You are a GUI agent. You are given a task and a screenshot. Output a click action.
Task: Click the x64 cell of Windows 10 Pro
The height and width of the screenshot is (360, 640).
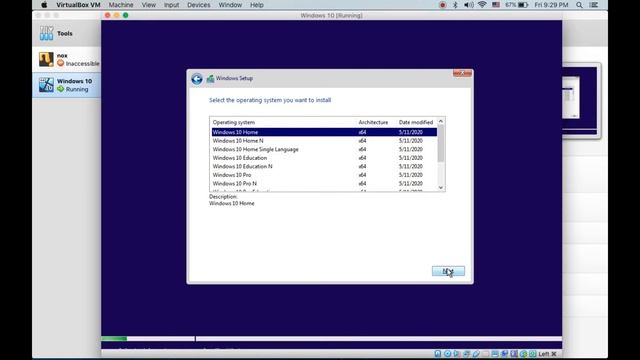click(362, 175)
